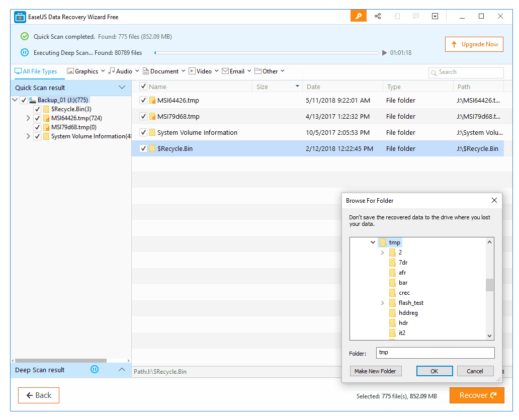519x420 pixels.
Task: Expand flash_test folder in Browse dialog
Action: (x=383, y=303)
